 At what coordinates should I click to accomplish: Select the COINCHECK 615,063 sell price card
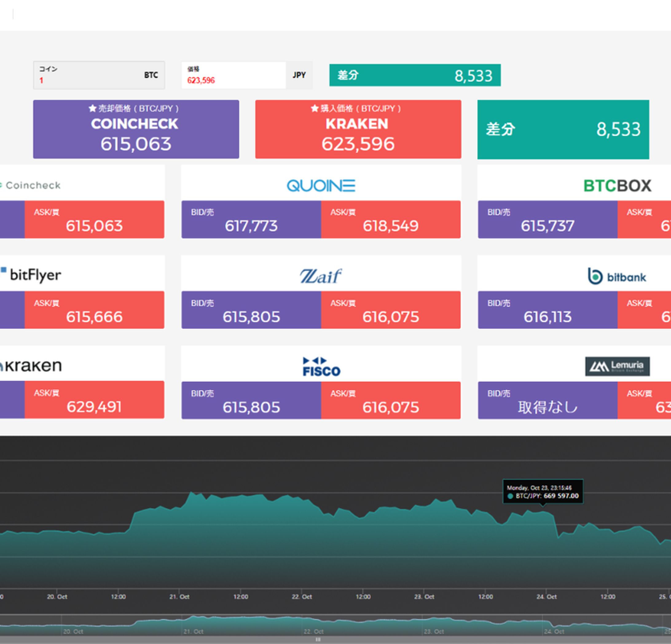pyautogui.click(x=136, y=129)
